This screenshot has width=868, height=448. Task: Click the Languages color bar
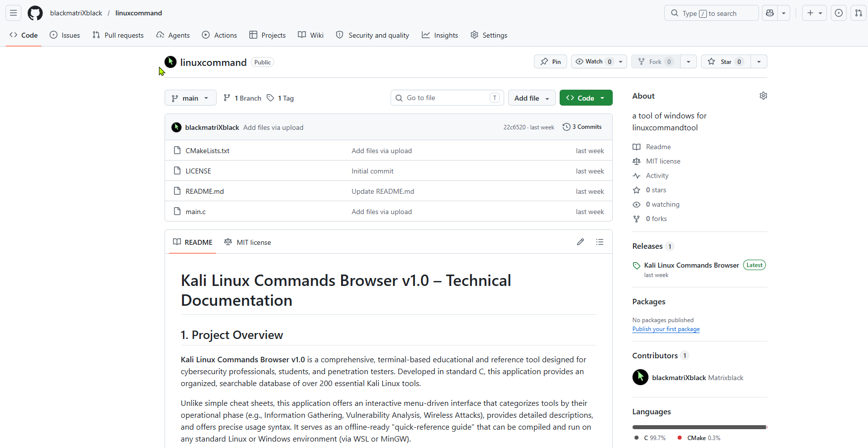pos(700,427)
